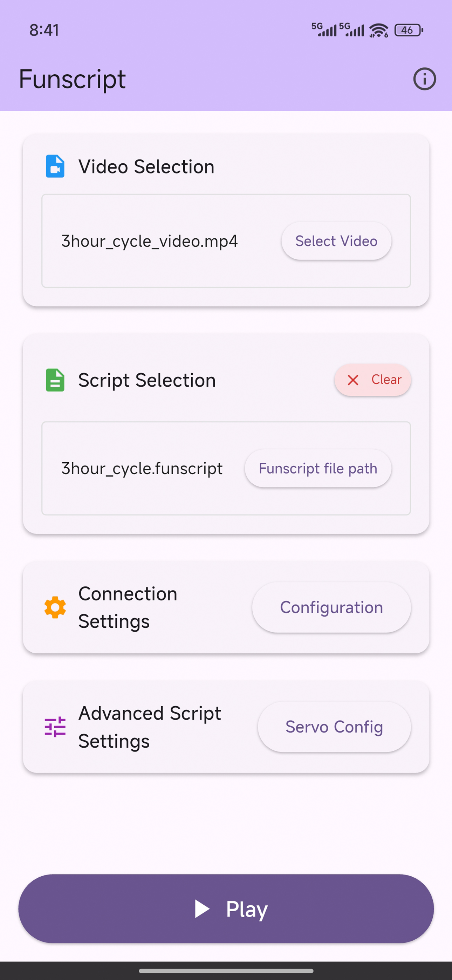
Task: Clear the selected script 3hour_cycle.funscript
Action: click(x=372, y=380)
